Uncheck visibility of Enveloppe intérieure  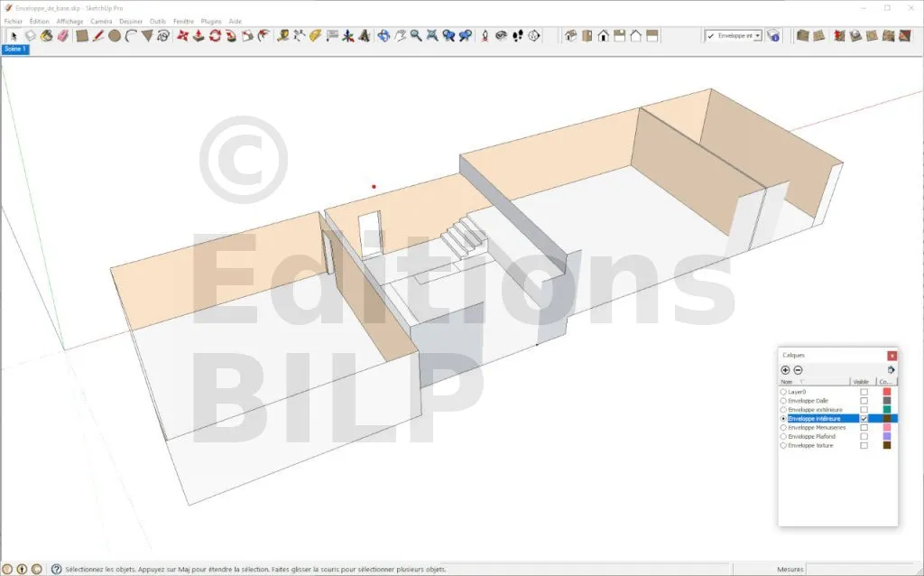864,419
